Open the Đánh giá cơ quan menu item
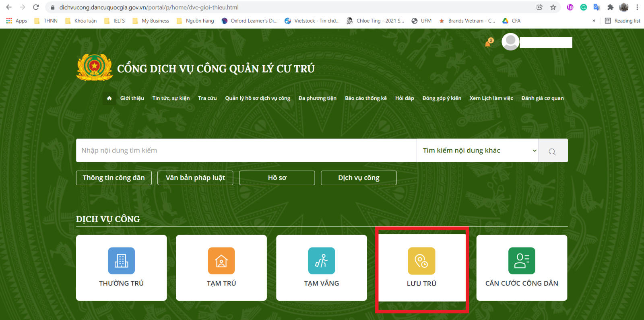Image resolution: width=644 pixels, height=320 pixels. pyautogui.click(x=543, y=98)
